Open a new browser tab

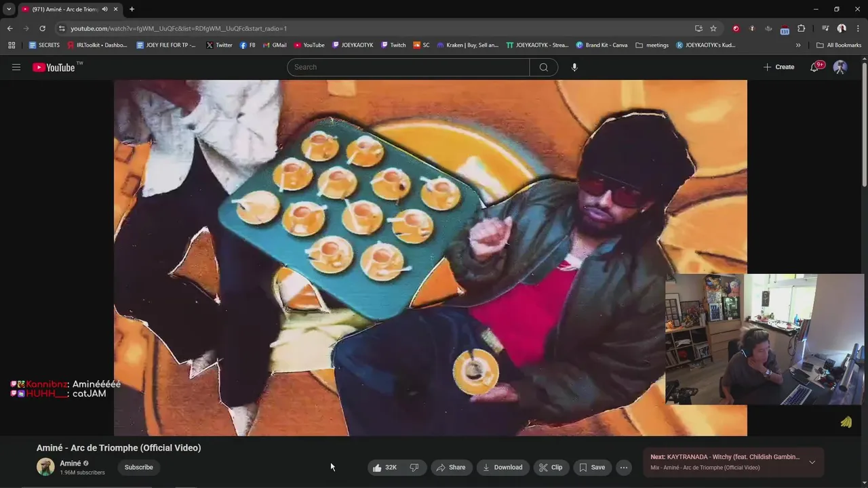point(132,9)
